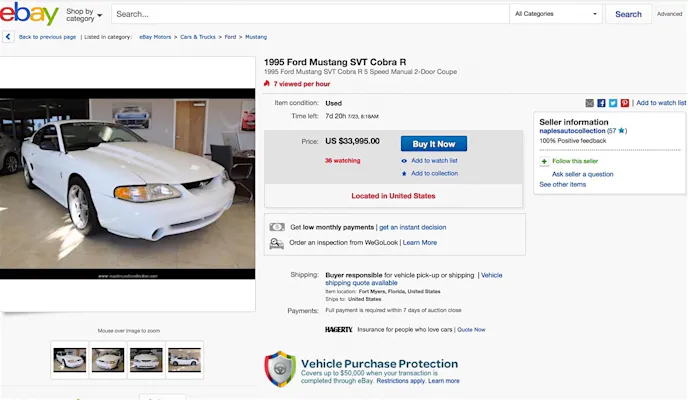Image resolution: width=688 pixels, height=400 pixels.
Task: Click the naplesautocollection seller name
Action: pos(572,131)
